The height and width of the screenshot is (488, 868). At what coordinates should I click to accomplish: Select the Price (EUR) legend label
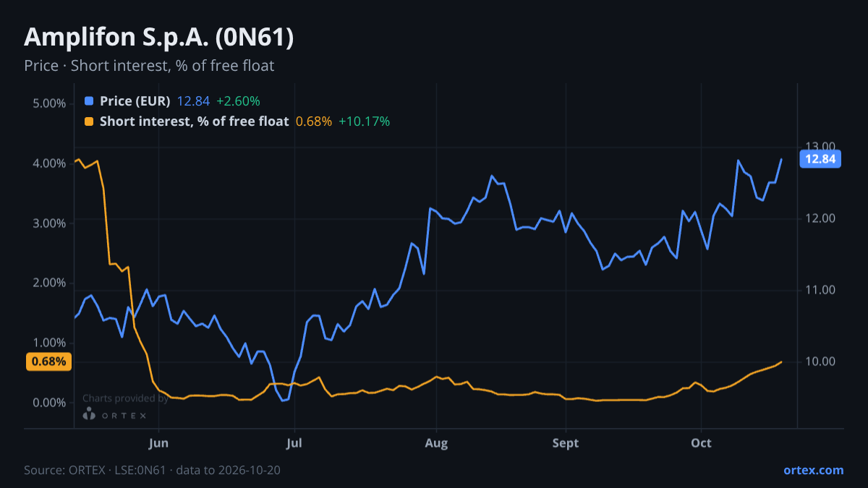tap(135, 101)
